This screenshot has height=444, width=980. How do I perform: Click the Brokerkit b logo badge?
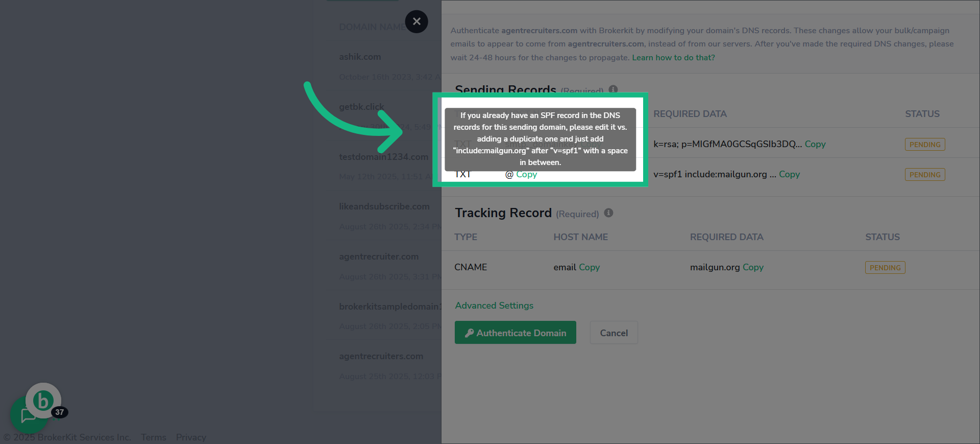pyautogui.click(x=43, y=401)
